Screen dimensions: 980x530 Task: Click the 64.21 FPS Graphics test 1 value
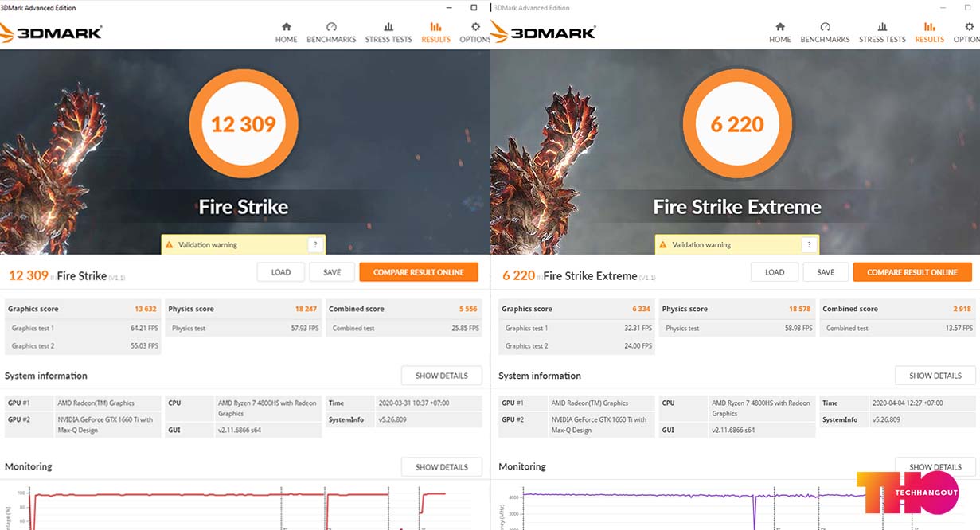143,328
